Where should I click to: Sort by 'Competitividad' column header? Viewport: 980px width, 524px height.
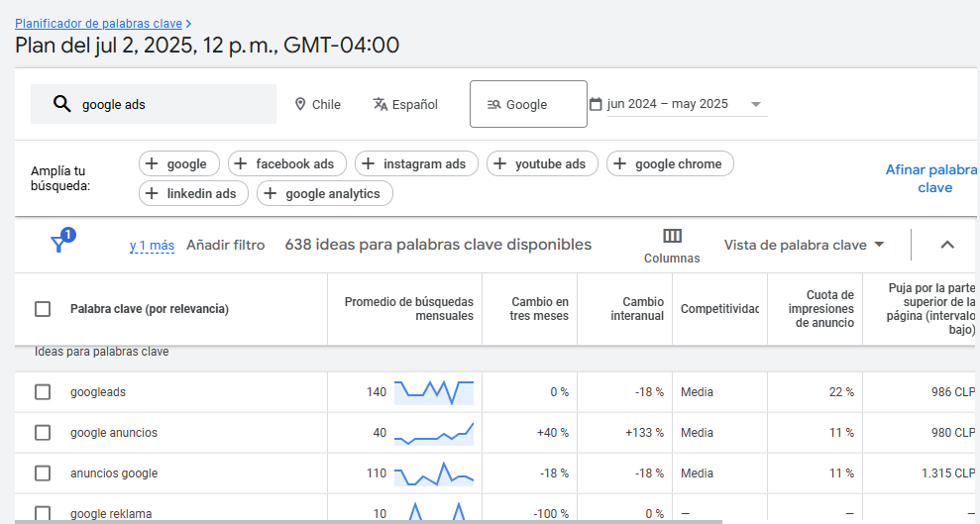click(x=719, y=309)
